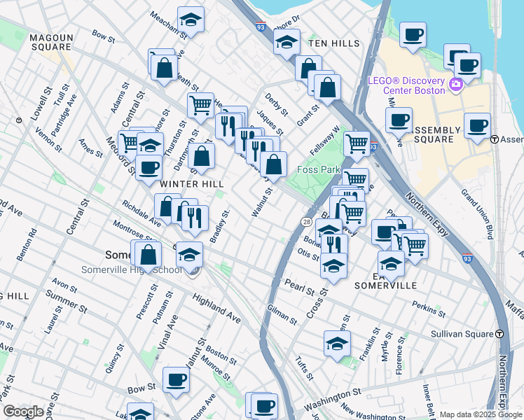This screenshot has height=420, width=524.
Task: Click the school marker at Somerville High School
Action: [189, 255]
